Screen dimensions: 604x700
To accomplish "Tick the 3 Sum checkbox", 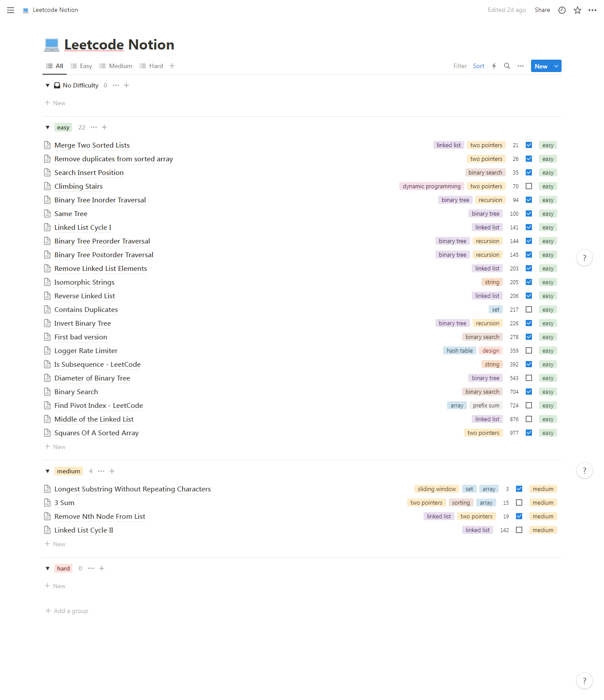I will 519,502.
